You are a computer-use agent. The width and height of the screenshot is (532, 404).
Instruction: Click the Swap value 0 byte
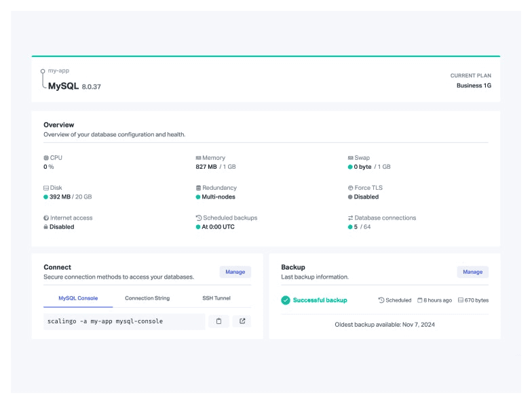pyautogui.click(x=362, y=167)
